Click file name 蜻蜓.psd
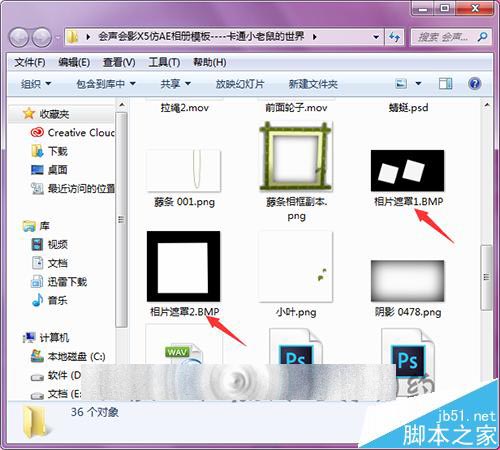The height and width of the screenshot is (450, 500). 408,108
